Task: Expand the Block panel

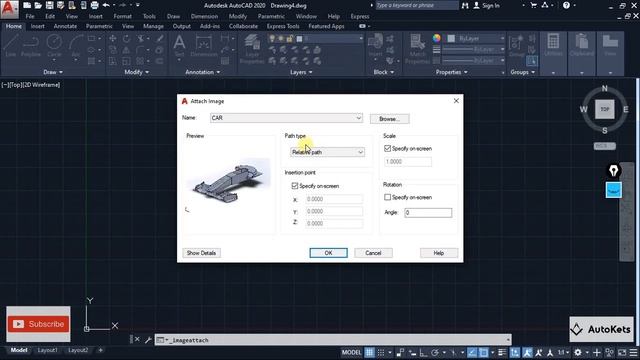Action: coord(384,72)
